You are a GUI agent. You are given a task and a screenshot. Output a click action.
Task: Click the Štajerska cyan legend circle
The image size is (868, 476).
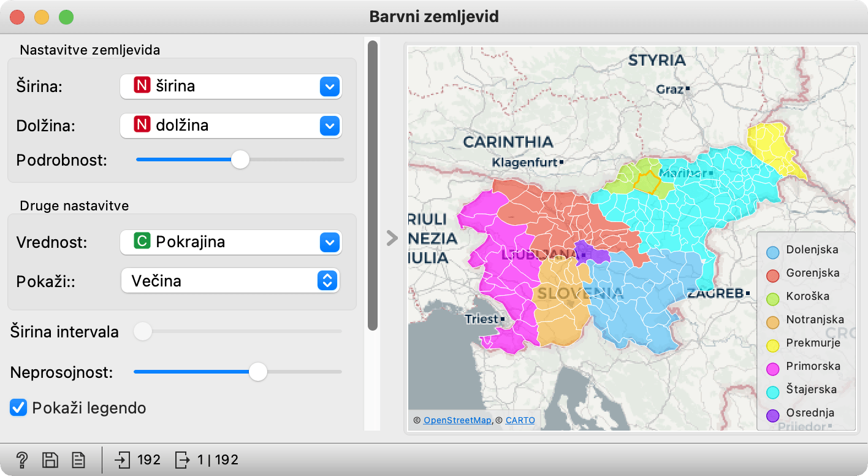coord(773,390)
